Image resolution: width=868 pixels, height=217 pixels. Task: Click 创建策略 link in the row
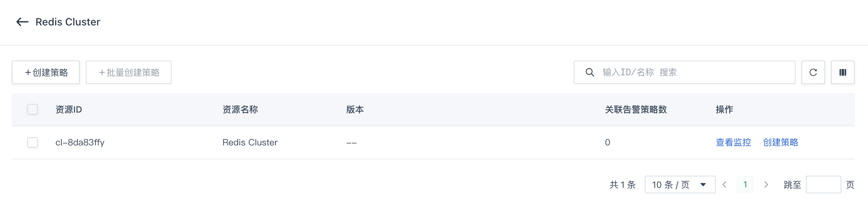(x=780, y=142)
